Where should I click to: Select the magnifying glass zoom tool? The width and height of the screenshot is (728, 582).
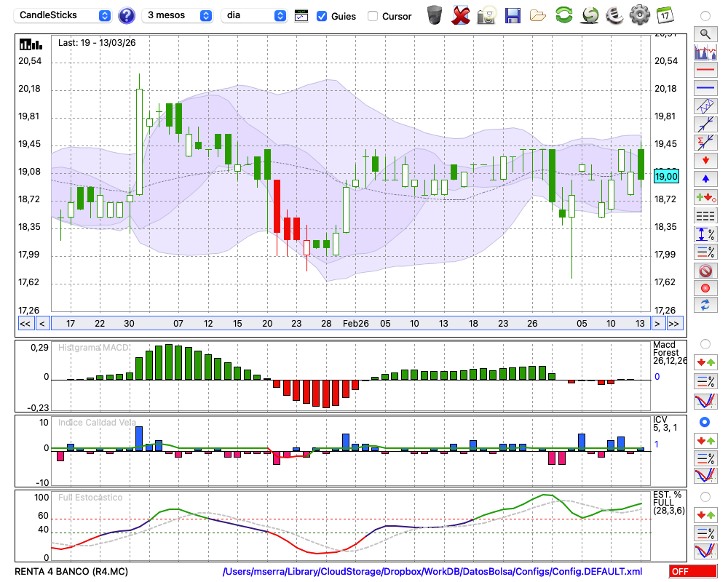coord(705,33)
